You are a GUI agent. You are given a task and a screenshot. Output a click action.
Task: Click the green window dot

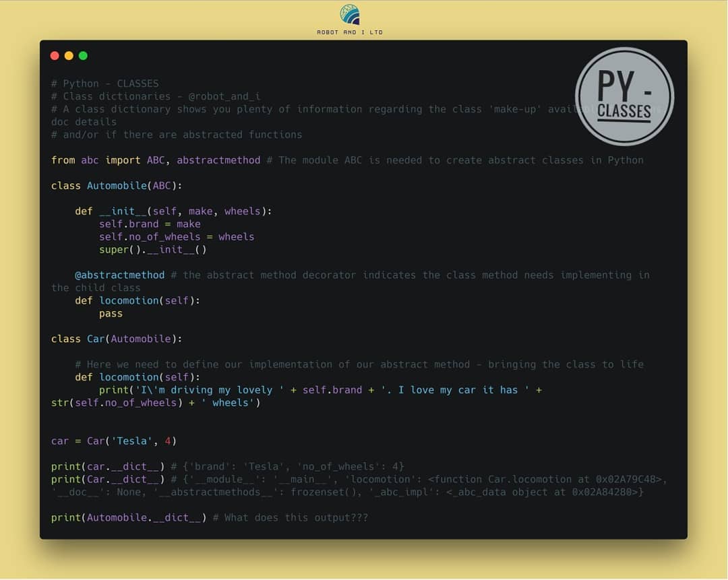point(83,56)
